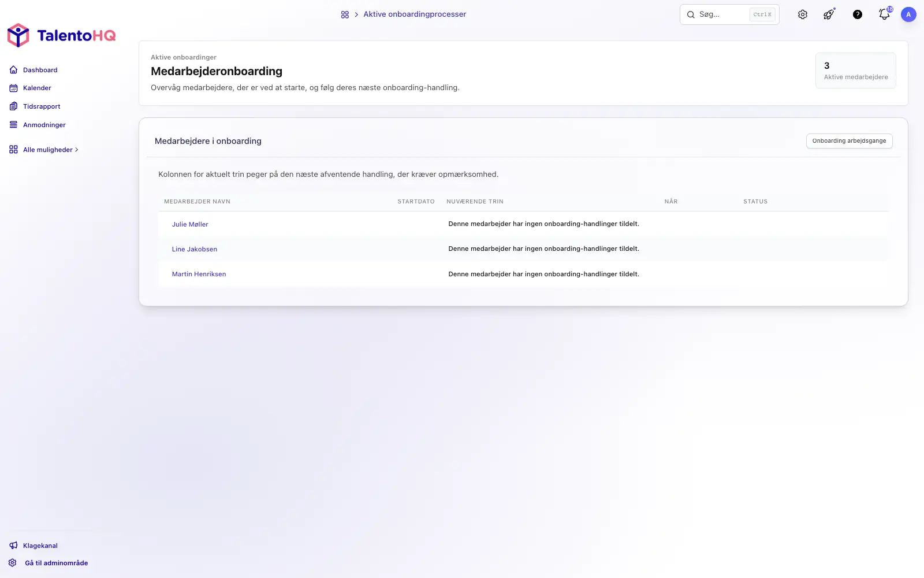924x578 pixels.
Task: Click the Kalender calendar icon
Action: [13, 88]
